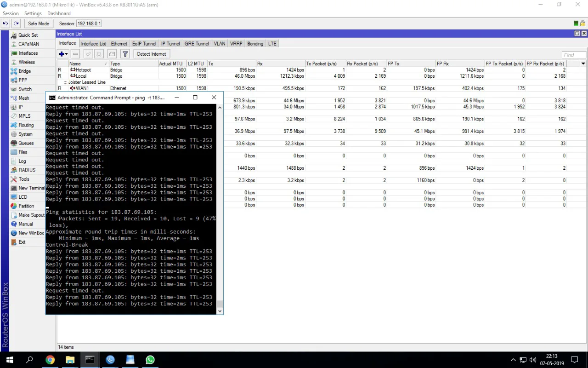Click the Remove (minus) toolbar button
Viewport: 588px width, 368px height.
[76, 54]
